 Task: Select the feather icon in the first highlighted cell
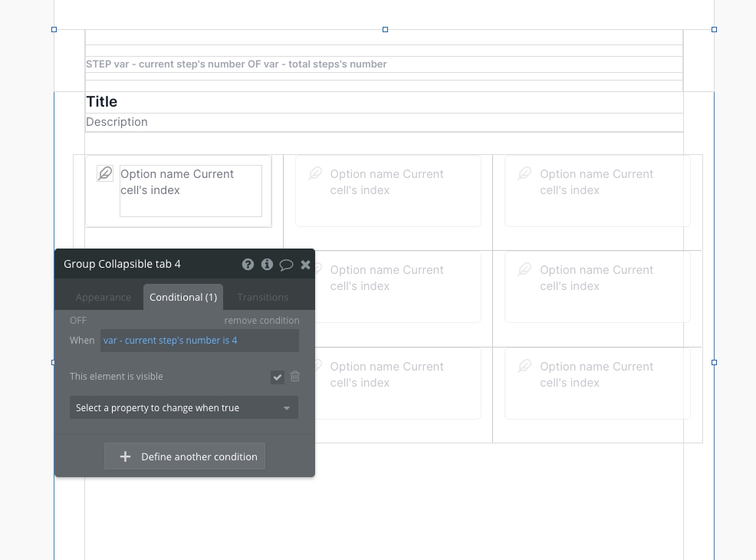105,174
